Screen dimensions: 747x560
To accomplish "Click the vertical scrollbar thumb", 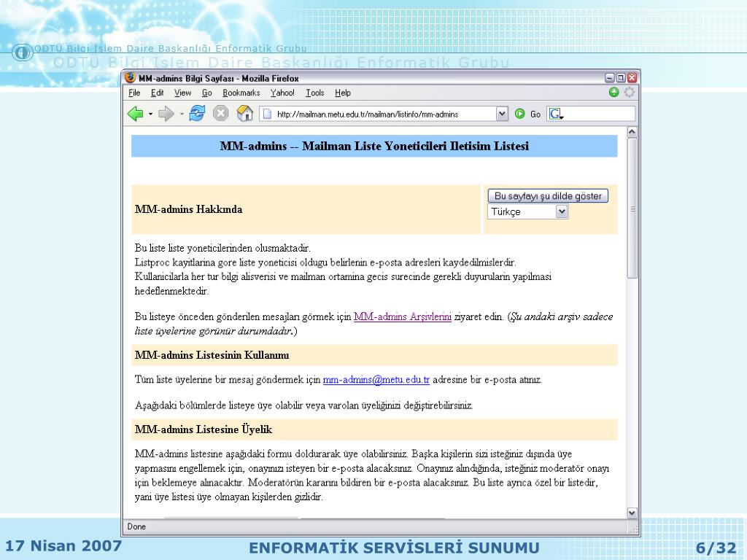I will point(632,208).
